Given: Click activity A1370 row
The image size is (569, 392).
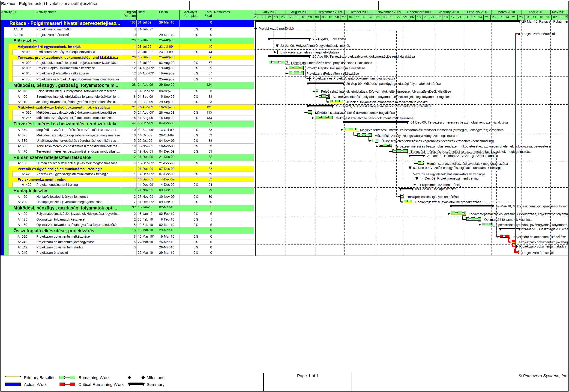Looking at the screenshot, I should [x=131, y=130].
